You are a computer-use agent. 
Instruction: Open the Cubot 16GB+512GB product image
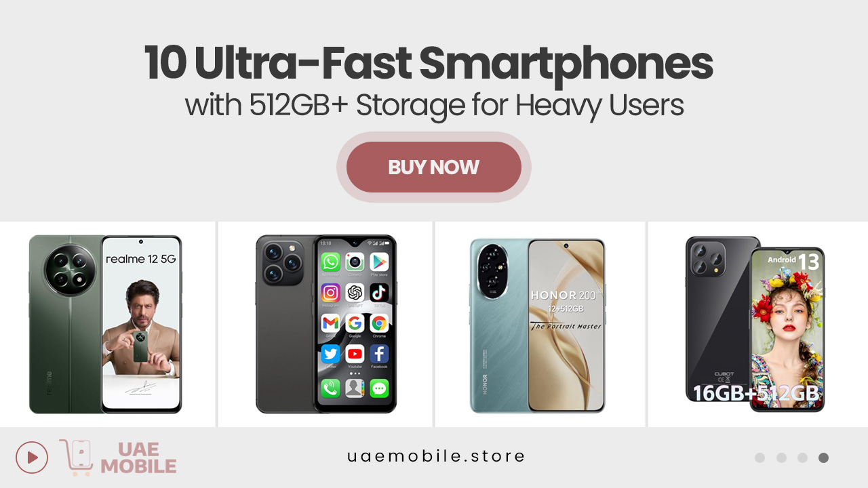pyautogui.click(x=755, y=324)
